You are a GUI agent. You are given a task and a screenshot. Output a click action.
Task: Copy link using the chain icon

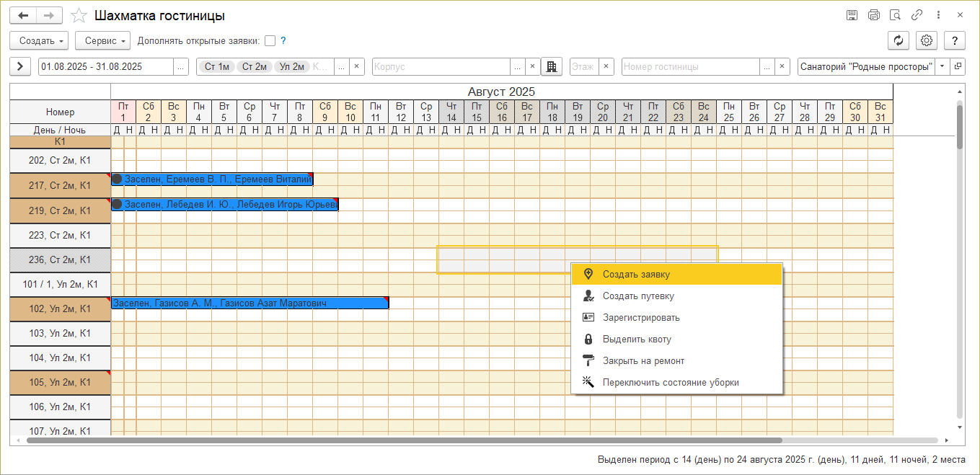917,15
